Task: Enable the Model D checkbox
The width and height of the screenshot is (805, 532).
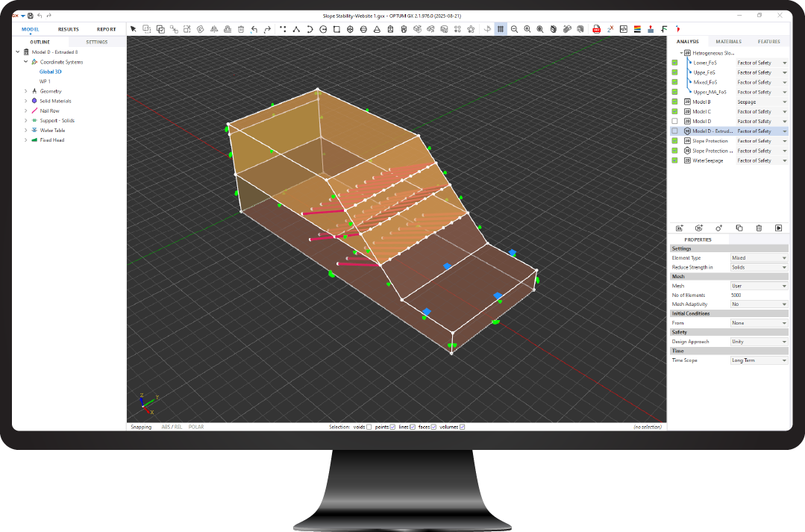Action: [675, 121]
